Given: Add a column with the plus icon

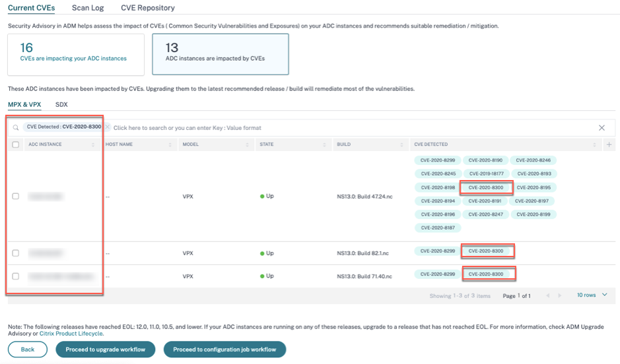Looking at the screenshot, I should click(609, 144).
